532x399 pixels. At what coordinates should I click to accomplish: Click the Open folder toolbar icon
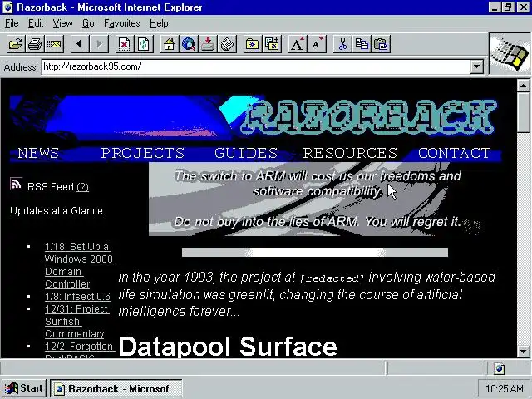click(x=16, y=44)
